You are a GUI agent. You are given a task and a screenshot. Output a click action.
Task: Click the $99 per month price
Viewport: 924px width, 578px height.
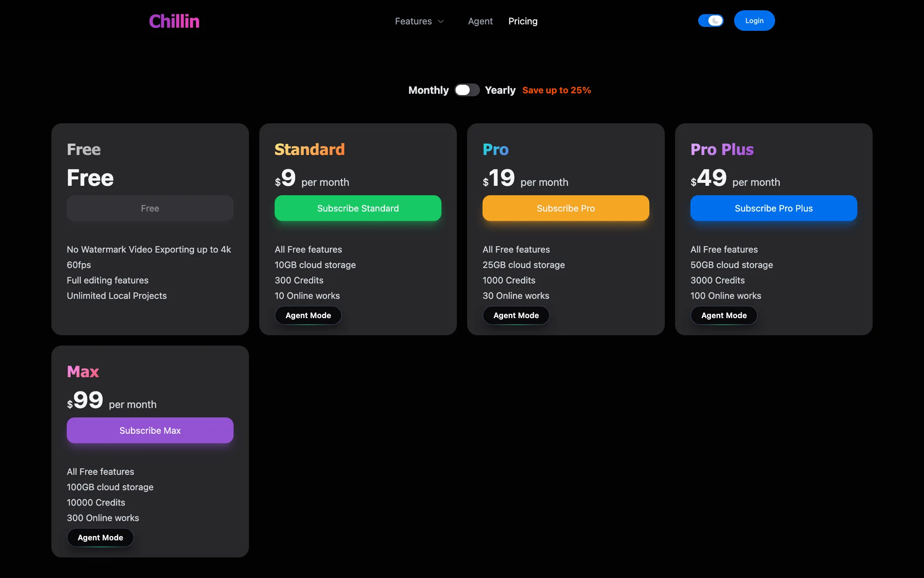click(112, 400)
